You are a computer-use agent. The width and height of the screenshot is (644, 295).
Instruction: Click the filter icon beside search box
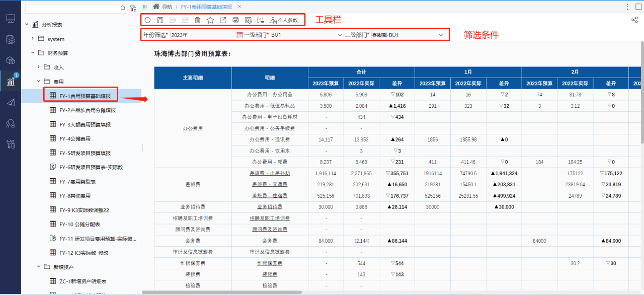coord(132,9)
